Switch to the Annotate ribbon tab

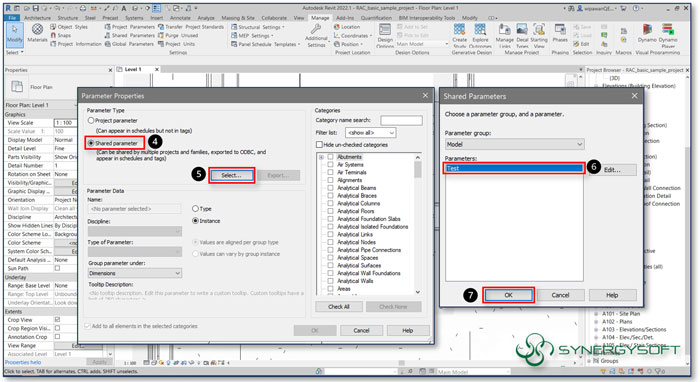click(x=180, y=18)
